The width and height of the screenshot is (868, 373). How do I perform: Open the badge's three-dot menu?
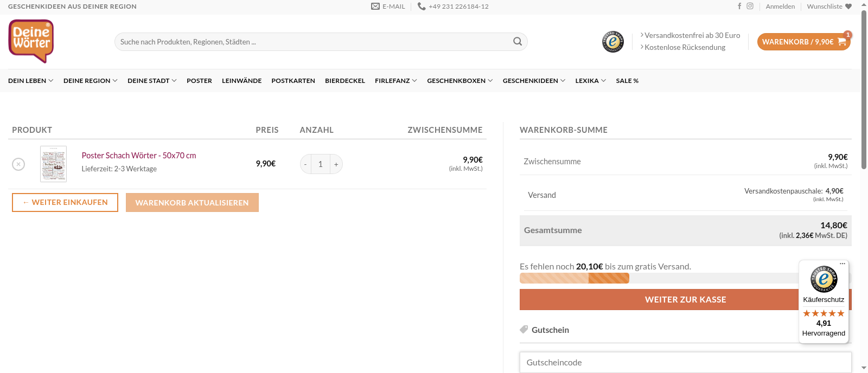pyautogui.click(x=843, y=263)
